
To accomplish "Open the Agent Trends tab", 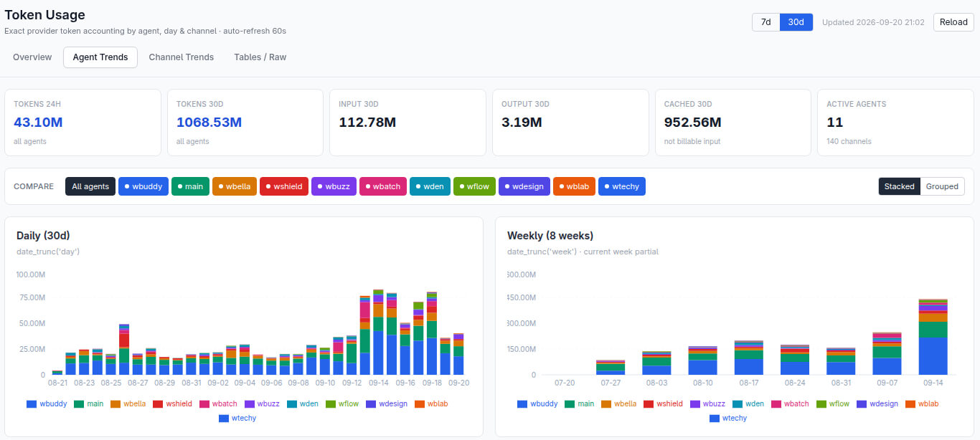I will (x=100, y=57).
